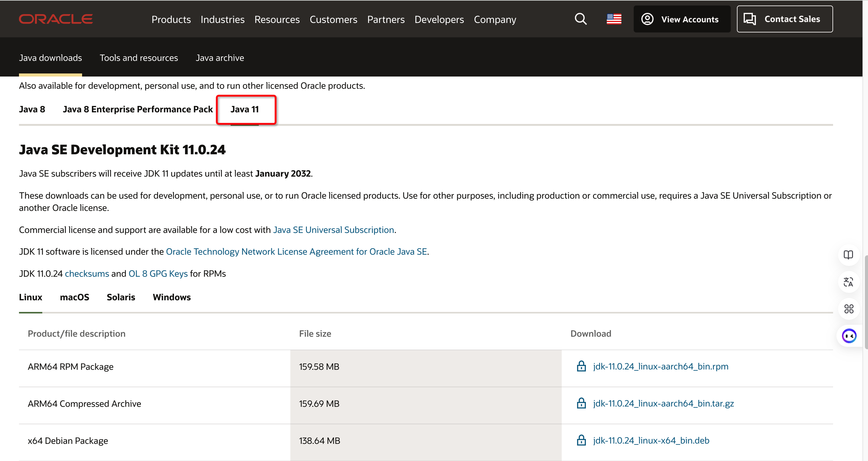Click the Product/file description column header

pos(77,334)
